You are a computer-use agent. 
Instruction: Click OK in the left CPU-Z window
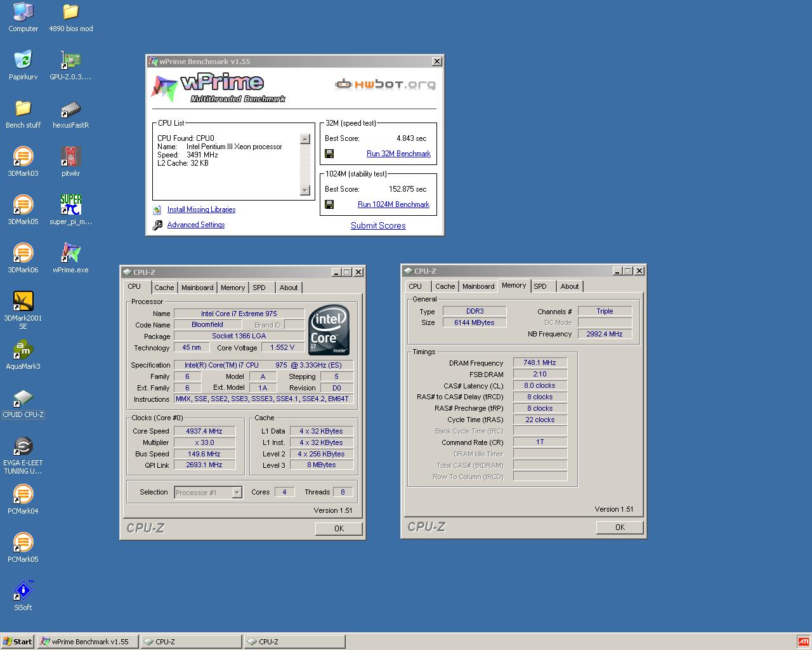coord(339,528)
